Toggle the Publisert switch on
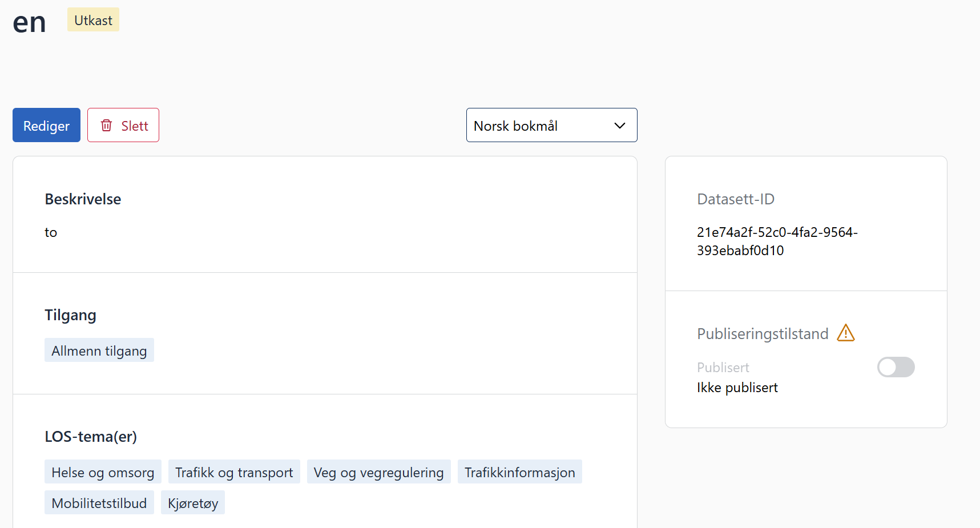980x528 pixels. point(895,367)
